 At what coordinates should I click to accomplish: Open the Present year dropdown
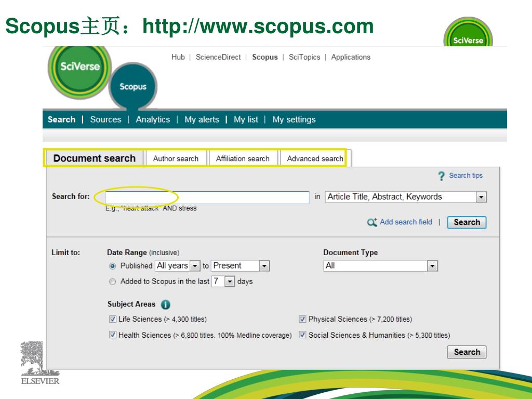point(240,265)
